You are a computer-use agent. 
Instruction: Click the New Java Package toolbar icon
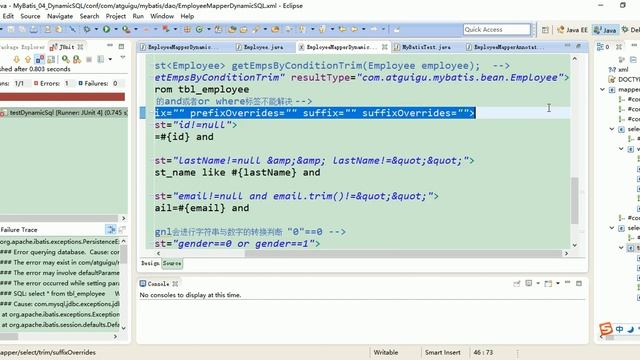tap(187, 29)
